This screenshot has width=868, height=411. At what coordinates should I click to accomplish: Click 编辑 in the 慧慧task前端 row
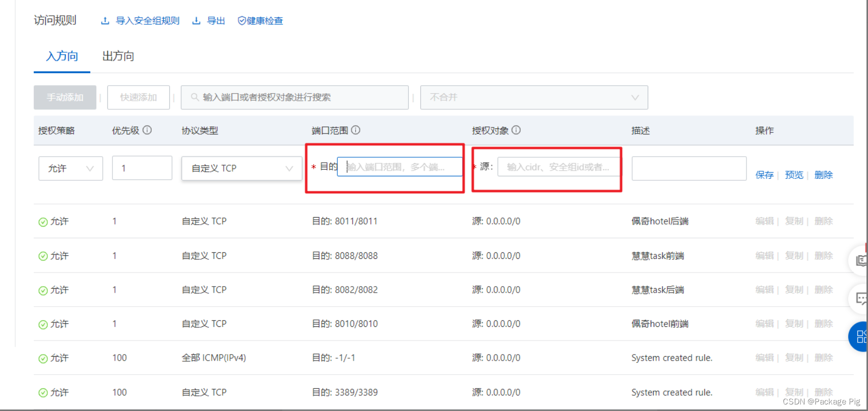[764, 256]
